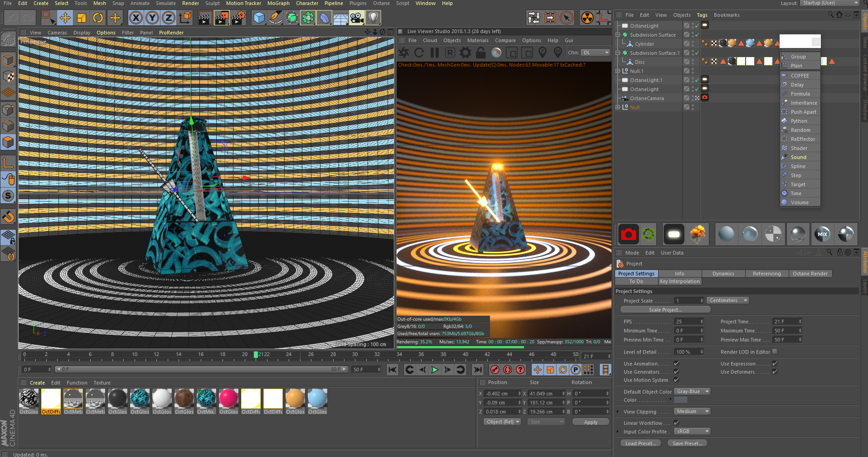This screenshot has height=457, width=868.
Task: Open the View Clipping Medium dropdown
Action: point(692,412)
